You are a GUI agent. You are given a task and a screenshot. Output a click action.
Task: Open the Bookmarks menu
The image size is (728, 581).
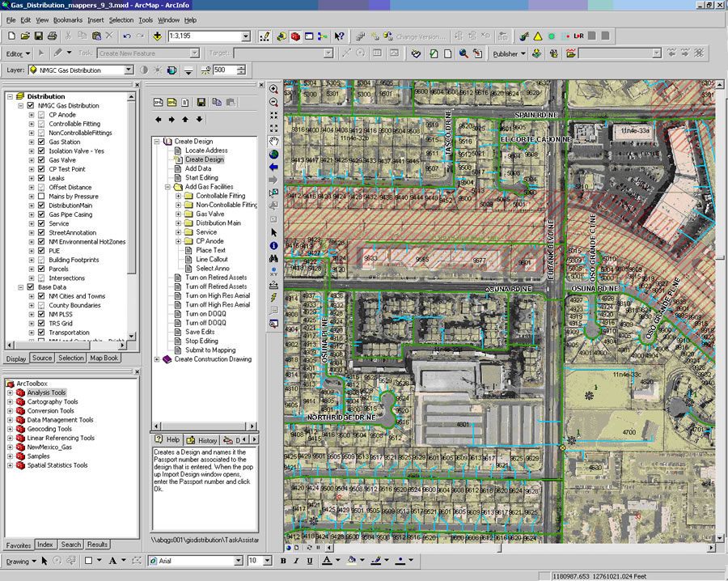(x=68, y=19)
